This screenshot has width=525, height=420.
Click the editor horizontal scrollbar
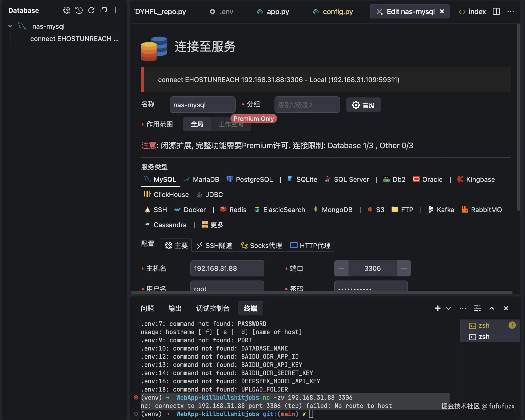click(x=322, y=293)
